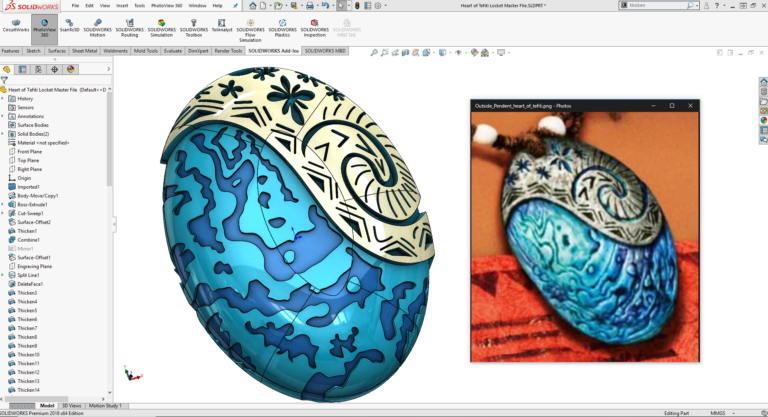Switch to the Render Tools tab

click(228, 50)
